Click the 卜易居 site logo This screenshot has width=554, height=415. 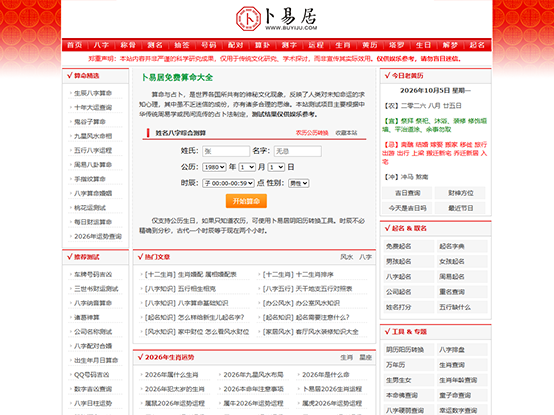pyautogui.click(x=277, y=19)
